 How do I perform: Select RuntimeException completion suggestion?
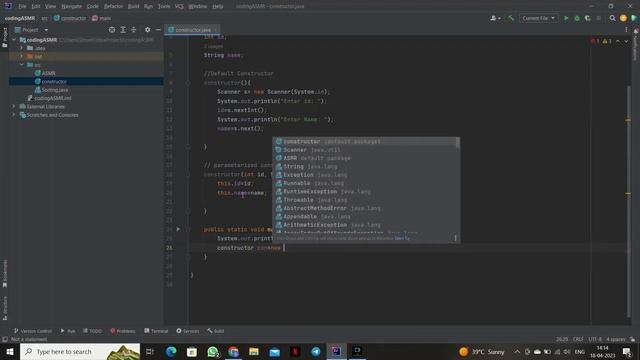(365, 191)
